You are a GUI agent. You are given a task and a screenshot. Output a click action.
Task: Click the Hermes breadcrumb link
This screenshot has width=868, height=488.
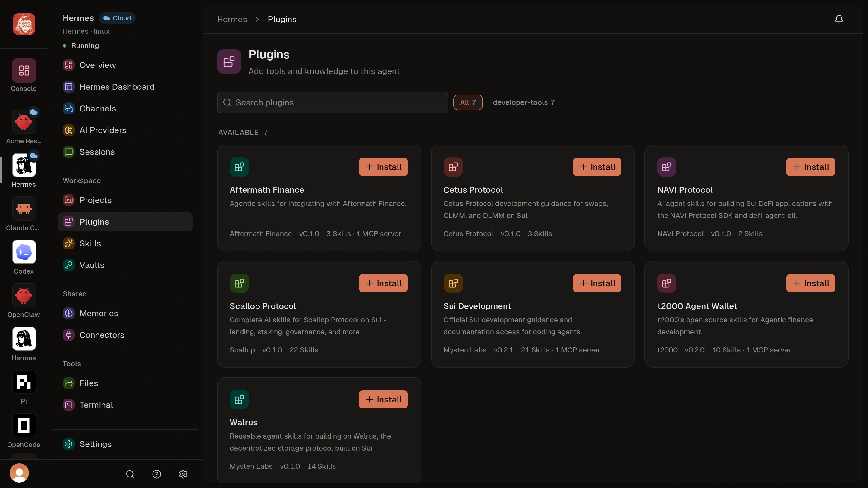(232, 20)
